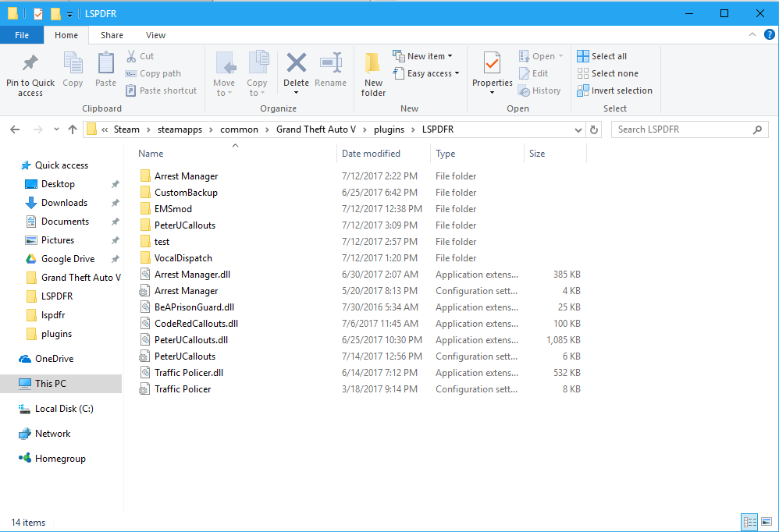Open Google Drive in navigation pane
The image size is (779, 532).
pos(68,258)
